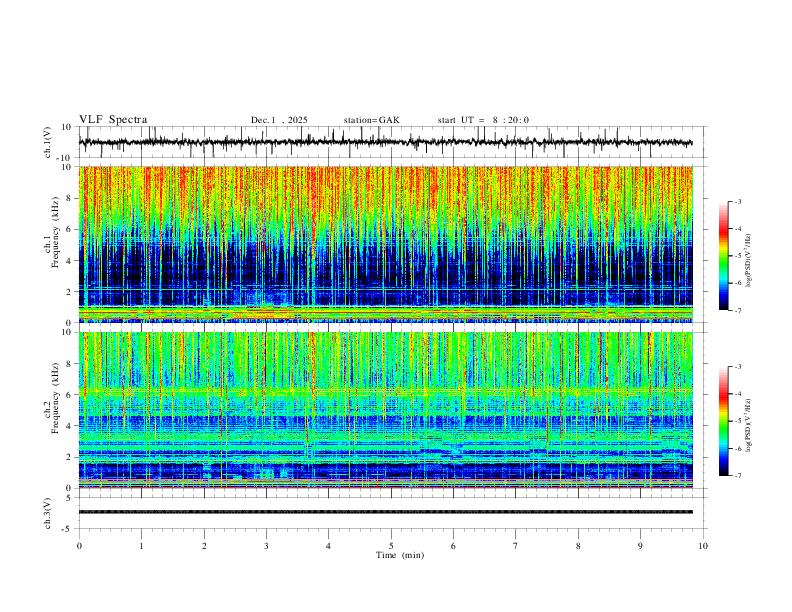
Task: Click the ch.1 "Frequency (kHz)" axis label
Action: (55, 233)
